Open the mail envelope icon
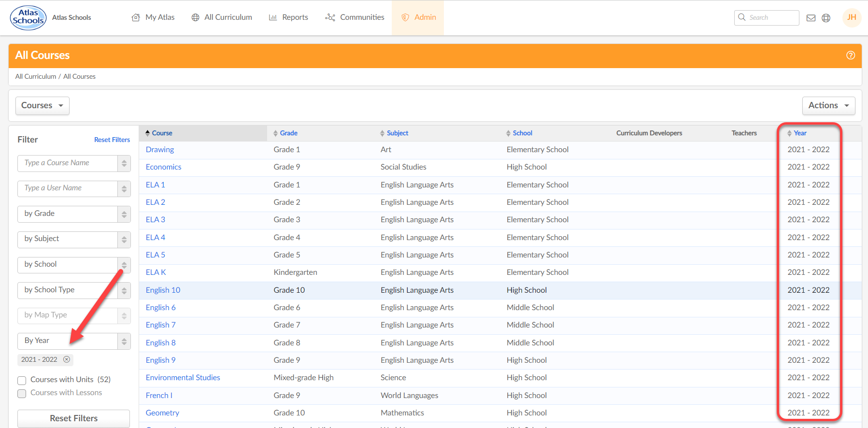The width and height of the screenshot is (868, 428). (x=811, y=18)
